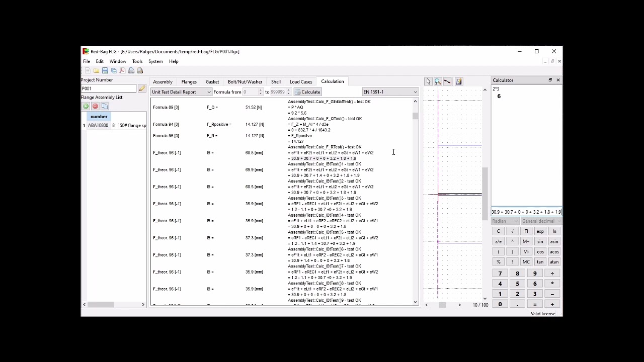Click the calculator expression input field
The width and height of the screenshot is (644, 362).
click(526, 212)
